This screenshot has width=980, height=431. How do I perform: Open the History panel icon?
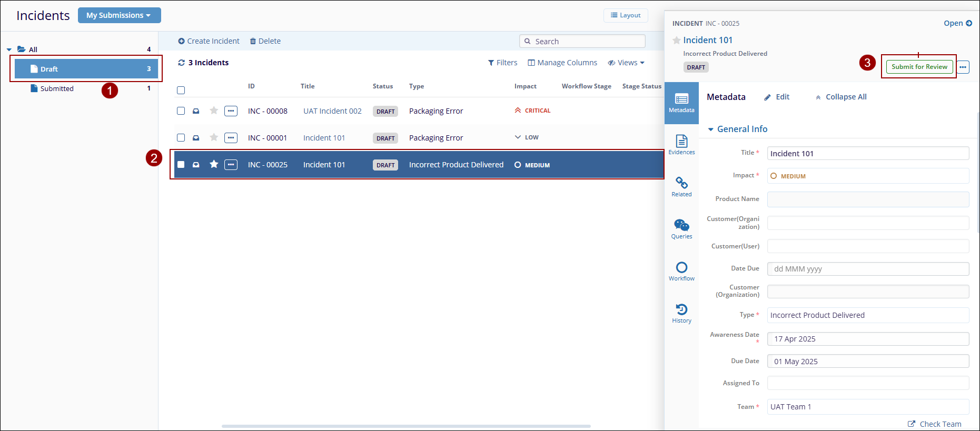pos(681,313)
